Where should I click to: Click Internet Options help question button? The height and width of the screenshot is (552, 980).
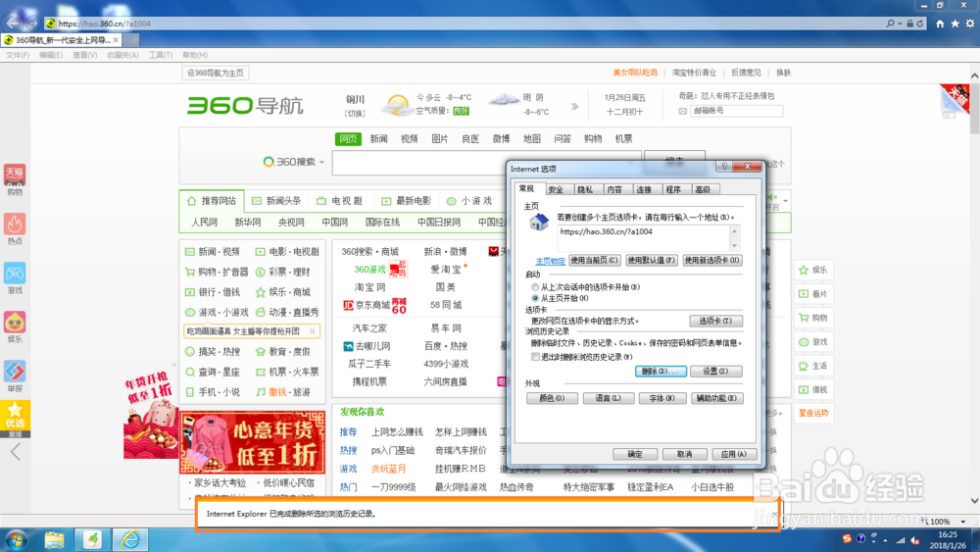[x=724, y=167]
